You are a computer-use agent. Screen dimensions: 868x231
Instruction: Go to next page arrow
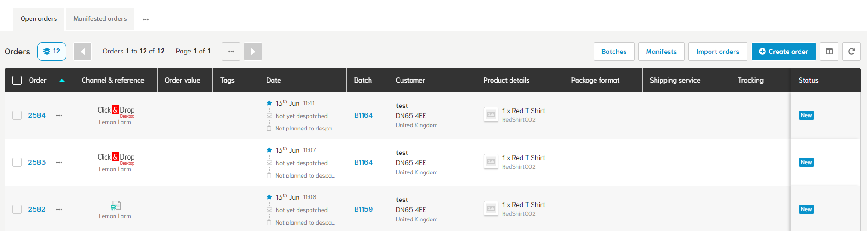coord(253,52)
